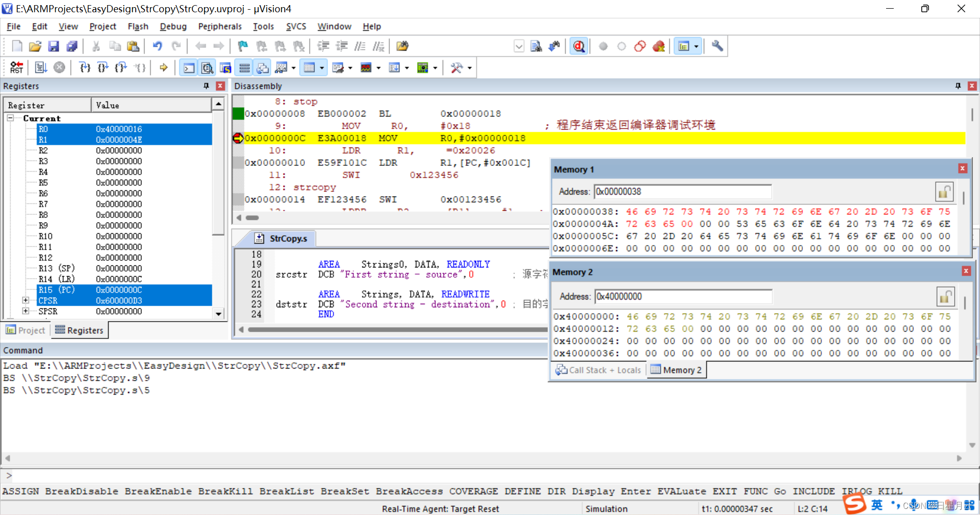Click the Memory 1 Address input field
Viewport: 980px width, 515px height.
point(683,192)
